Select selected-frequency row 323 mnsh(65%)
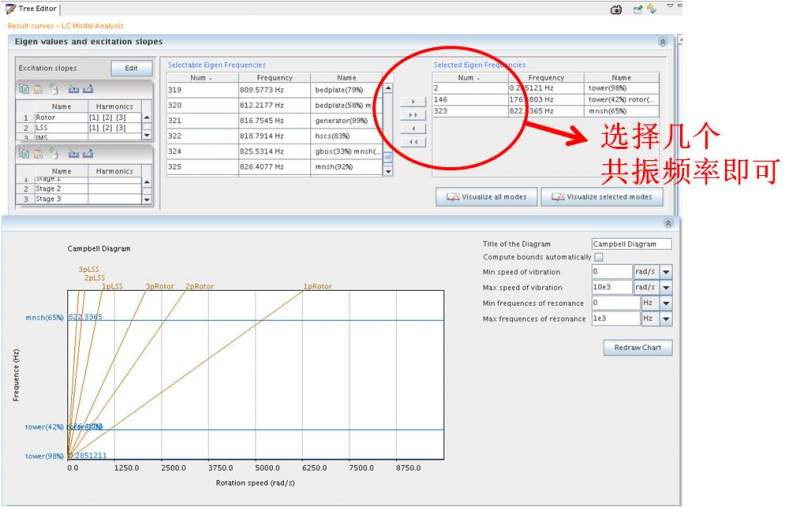The height and width of the screenshot is (507, 800). point(546,111)
